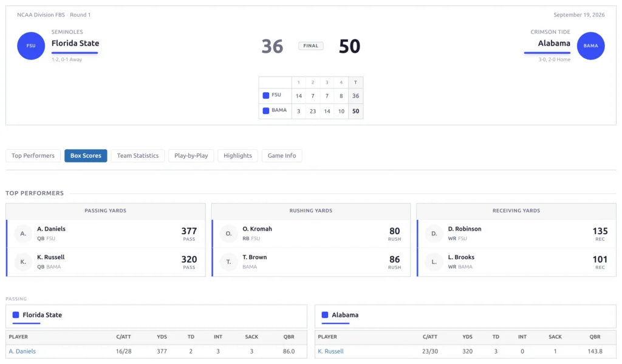This screenshot has height=364, width=622.
Task: Click the 143.8 QBR value
Action: point(595,351)
